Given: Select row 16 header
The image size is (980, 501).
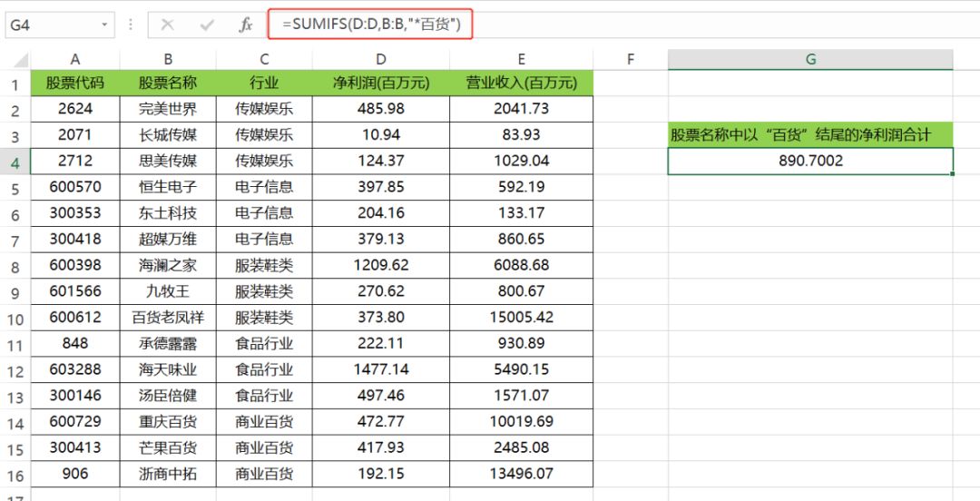Looking at the screenshot, I should click(15, 475).
